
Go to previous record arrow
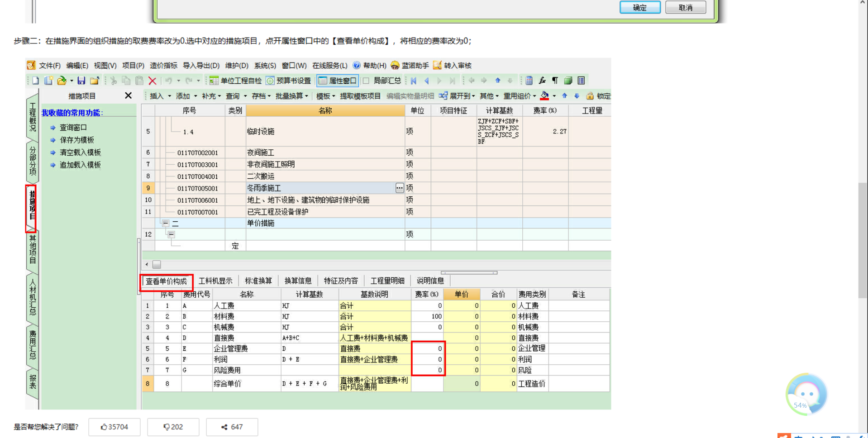pos(427,81)
